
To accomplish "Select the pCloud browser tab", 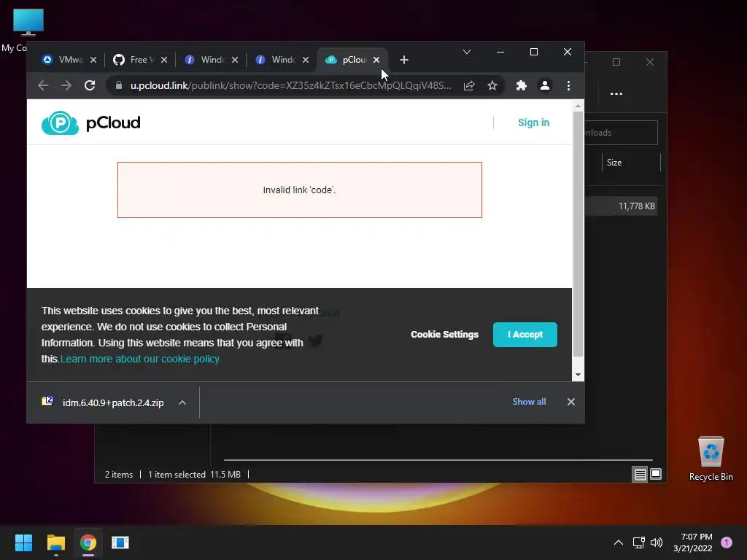I will point(347,60).
